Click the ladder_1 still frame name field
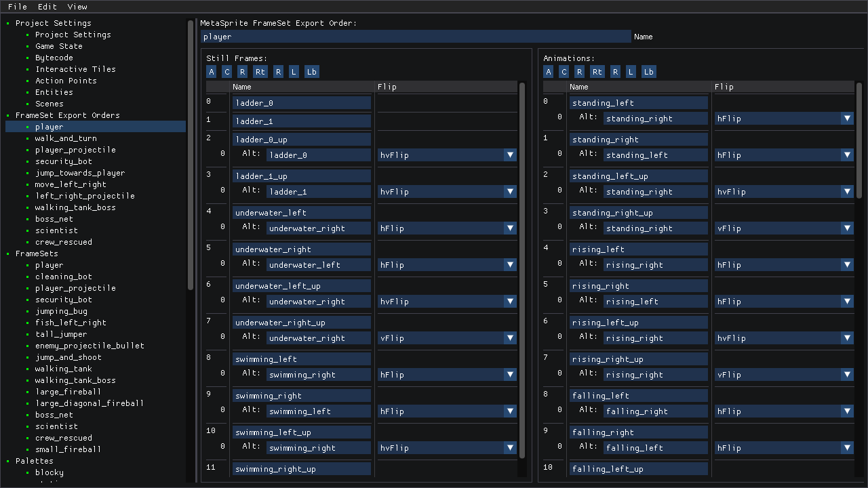The width and height of the screenshot is (868, 488). (302, 121)
